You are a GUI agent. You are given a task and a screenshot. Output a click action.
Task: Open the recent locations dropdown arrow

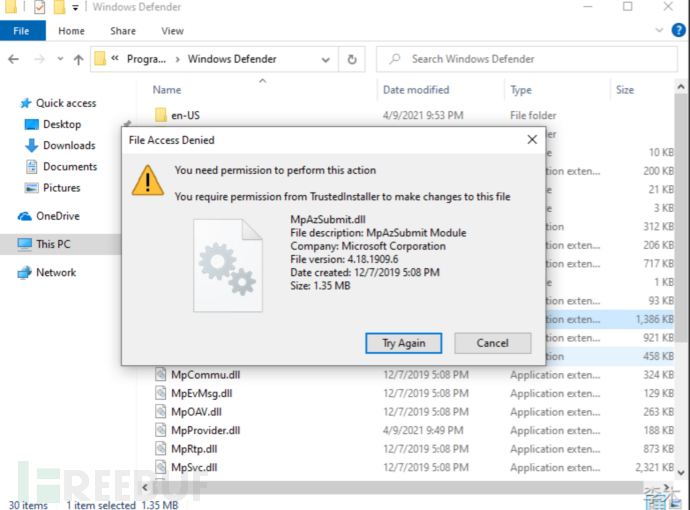click(x=60, y=59)
